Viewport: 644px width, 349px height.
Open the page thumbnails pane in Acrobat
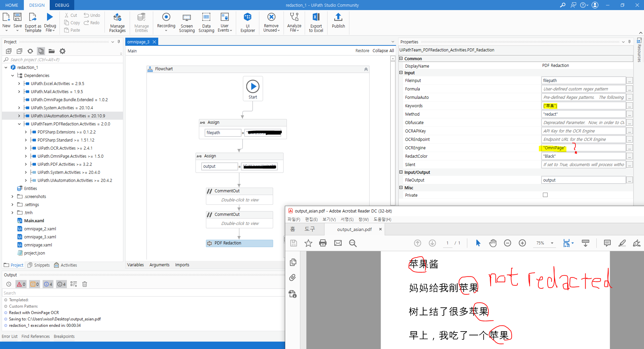point(293,262)
